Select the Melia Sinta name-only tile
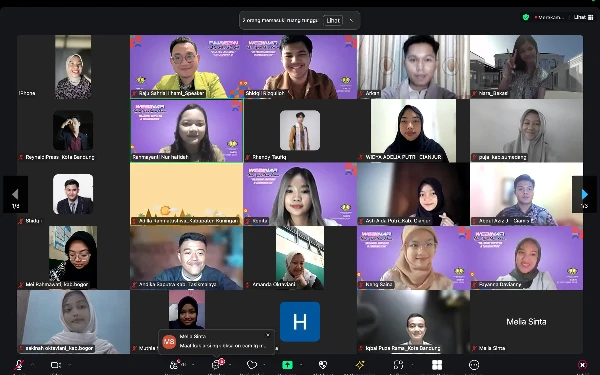600x375 pixels. click(527, 321)
